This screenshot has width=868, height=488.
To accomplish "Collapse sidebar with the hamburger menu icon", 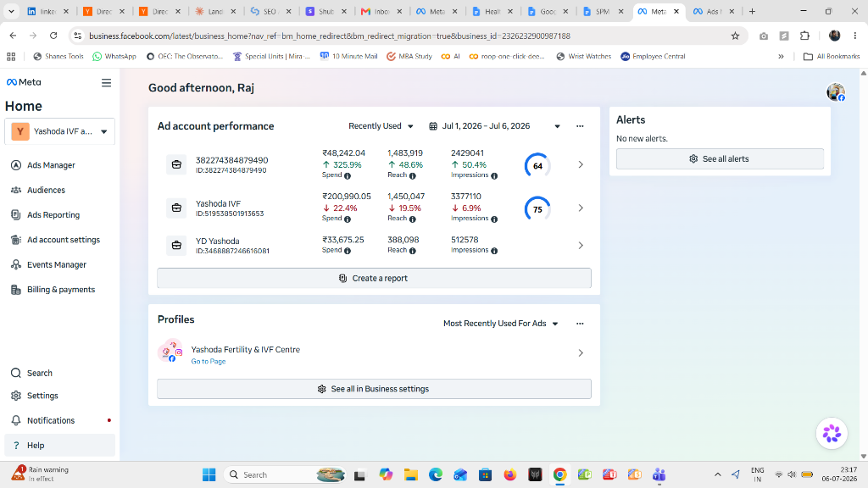I will 106,82.
